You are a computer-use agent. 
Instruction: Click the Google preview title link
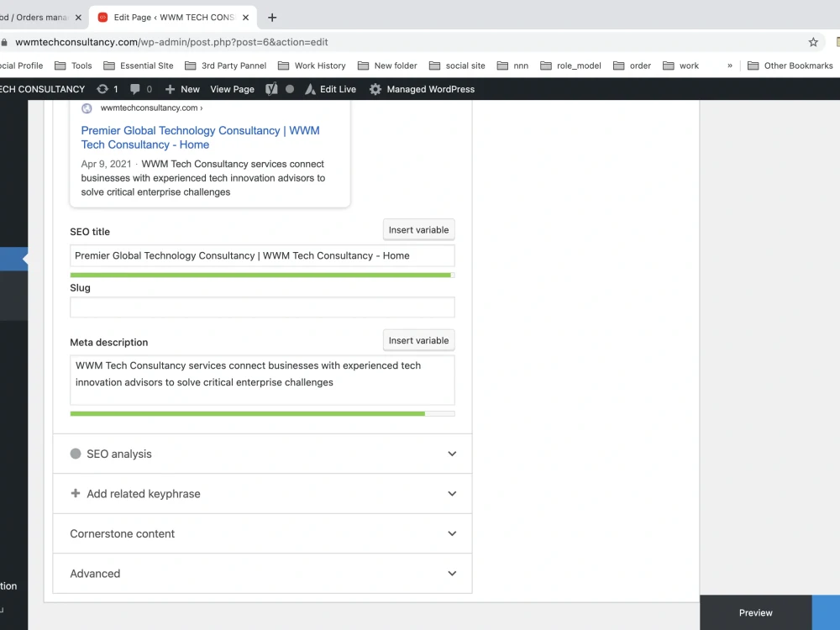200,138
